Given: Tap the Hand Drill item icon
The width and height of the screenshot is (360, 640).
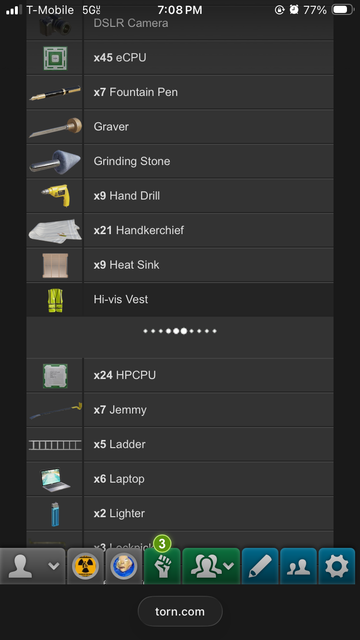Looking at the screenshot, I should (x=56, y=196).
